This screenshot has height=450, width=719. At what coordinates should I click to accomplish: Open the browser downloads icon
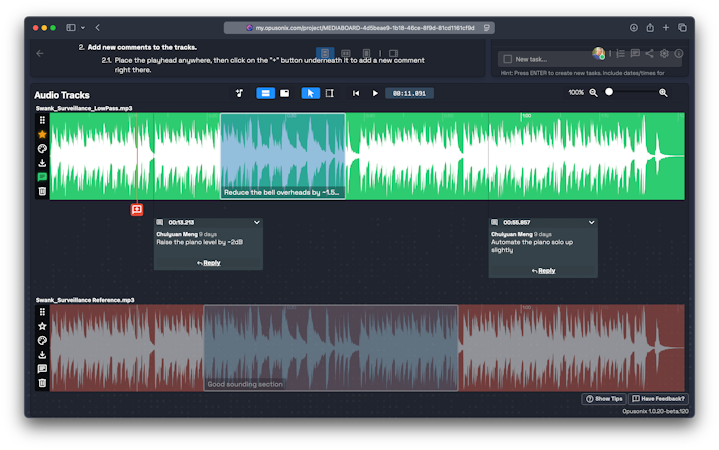(634, 28)
